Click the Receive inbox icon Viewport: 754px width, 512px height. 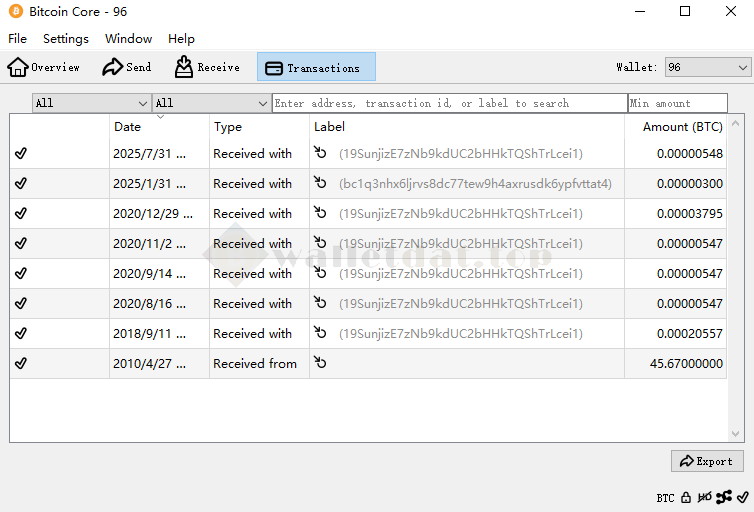click(184, 67)
